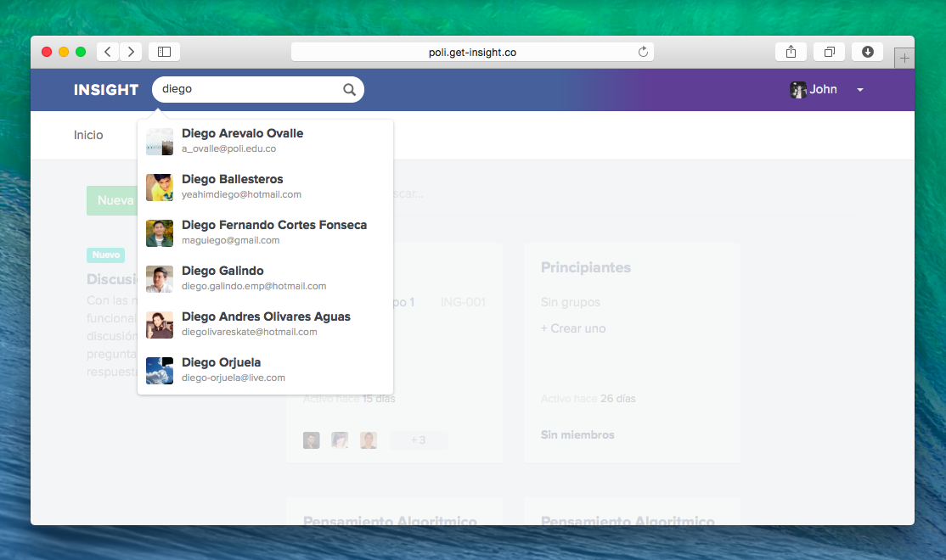The image size is (946, 560).
Task: Minimize window with yellow button
Action: pyautogui.click(x=64, y=52)
